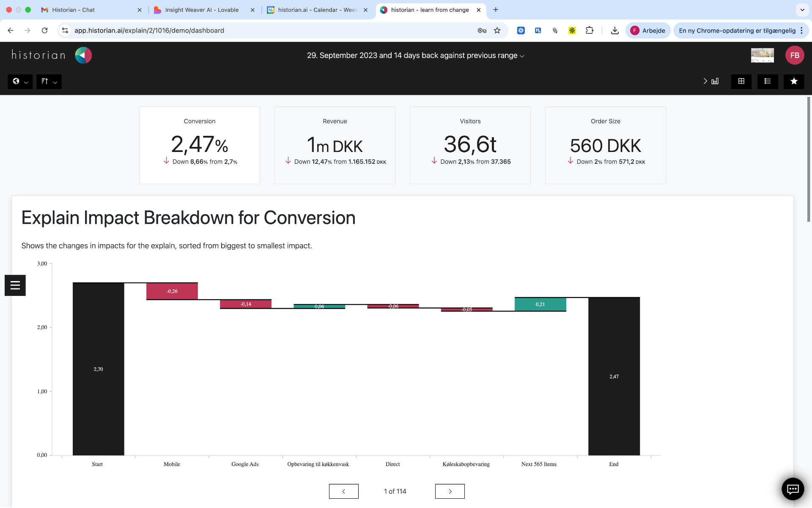The width and height of the screenshot is (812, 508).
Task: Select the Revenue metric card
Action: [x=335, y=145]
